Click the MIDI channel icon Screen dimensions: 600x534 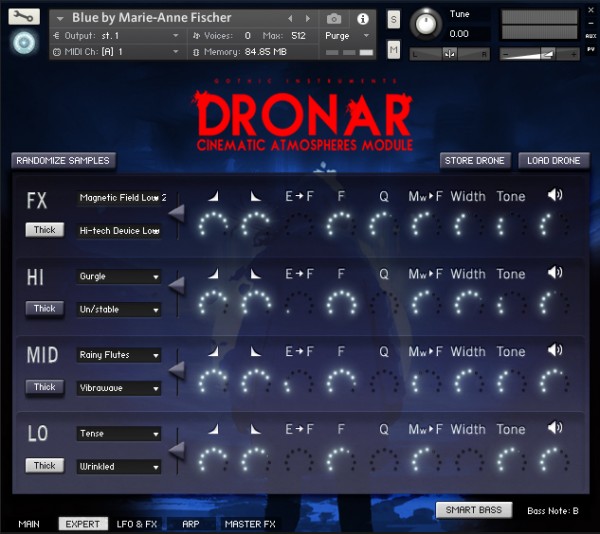point(57,52)
